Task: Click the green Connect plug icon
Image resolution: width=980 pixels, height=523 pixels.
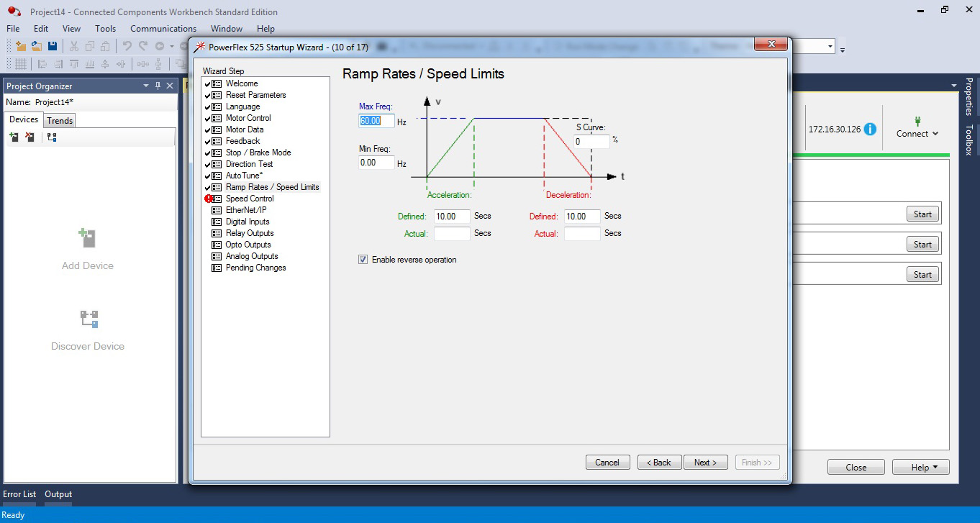Action: point(917,122)
